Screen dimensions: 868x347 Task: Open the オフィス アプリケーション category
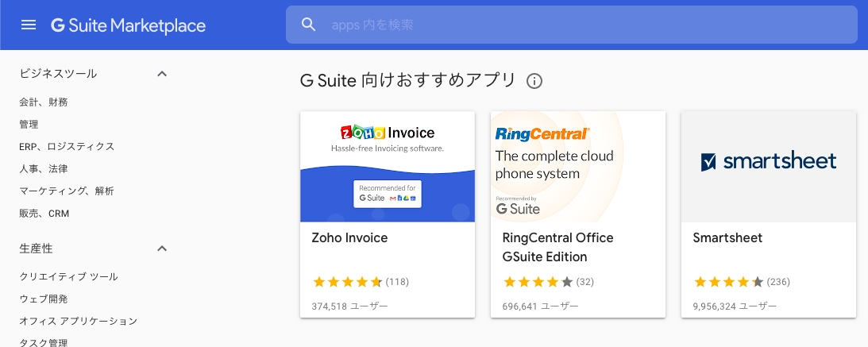pos(79,321)
